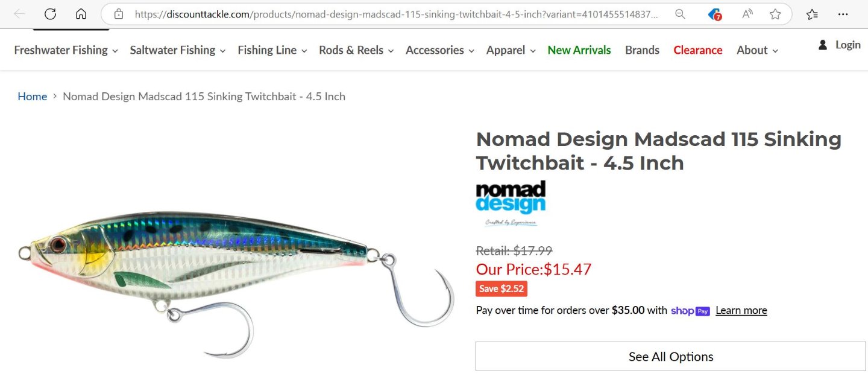
Task: Refresh the current page
Action: [50, 14]
